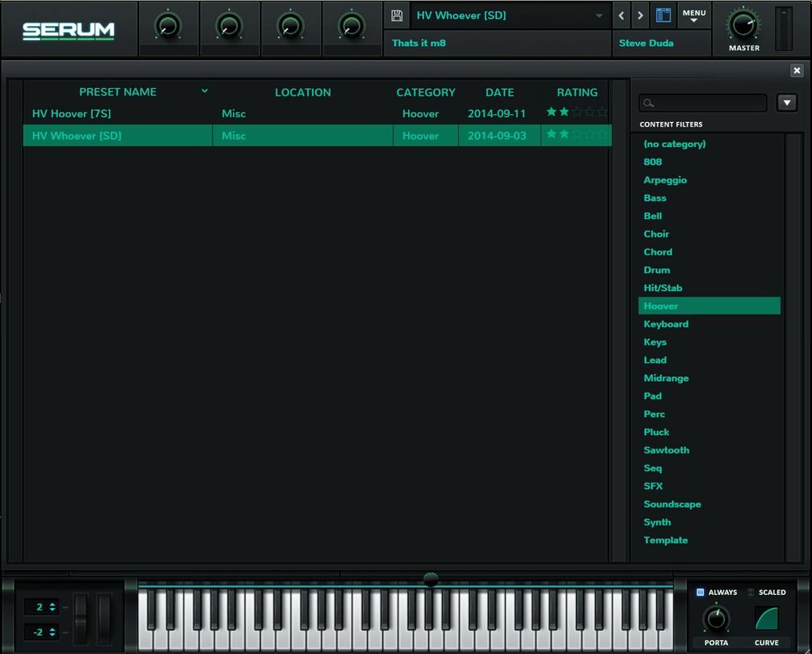Sort by DATE column header
The width and height of the screenshot is (812, 654).
tap(500, 92)
